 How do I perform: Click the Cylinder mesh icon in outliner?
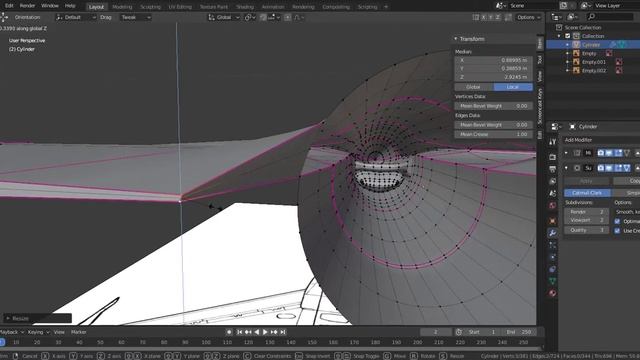576,44
